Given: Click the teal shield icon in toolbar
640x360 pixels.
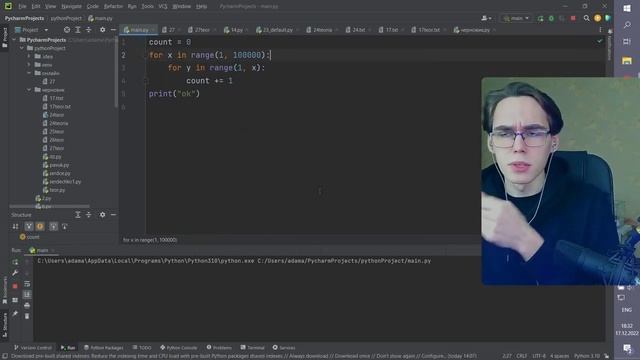Looking at the screenshot, I should (x=608, y=18).
